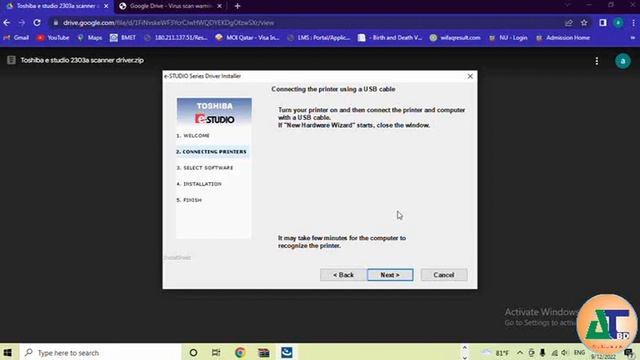Cancel the e-STUDIO driver installation
640x360 pixels.
[444, 275]
